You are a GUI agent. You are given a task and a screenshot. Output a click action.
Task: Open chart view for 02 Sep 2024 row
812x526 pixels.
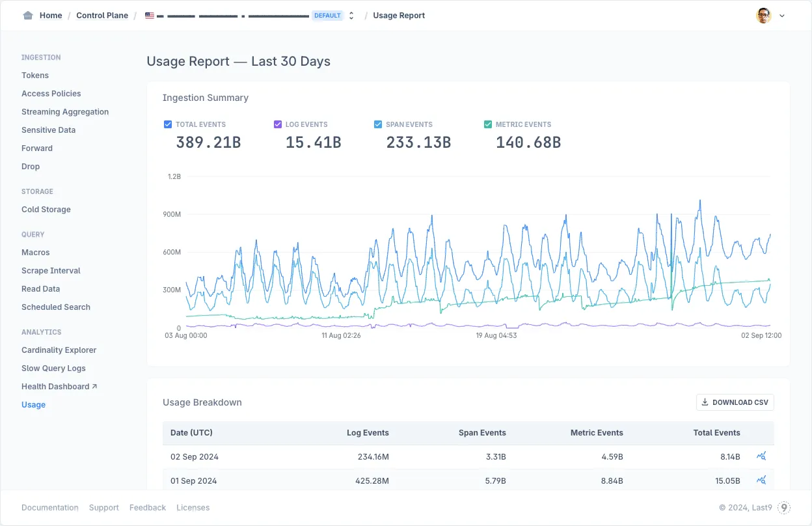pos(761,456)
